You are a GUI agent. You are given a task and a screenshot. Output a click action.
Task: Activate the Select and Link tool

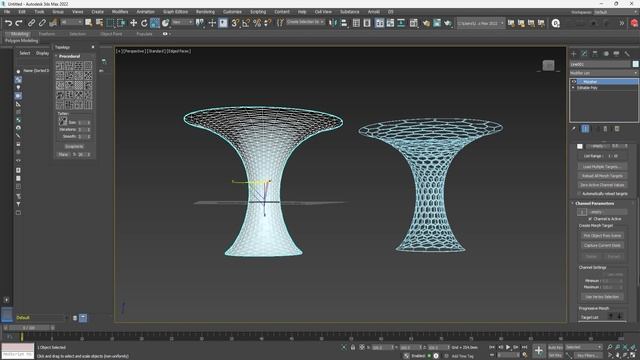pos(31,23)
